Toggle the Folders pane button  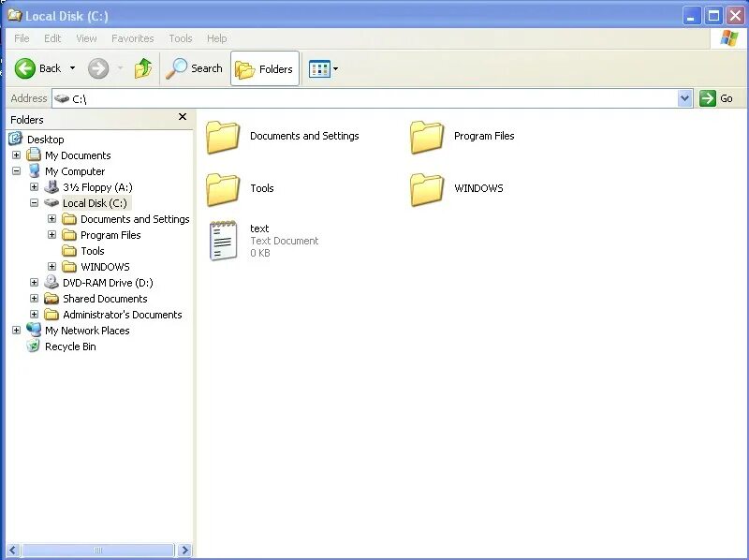point(265,68)
